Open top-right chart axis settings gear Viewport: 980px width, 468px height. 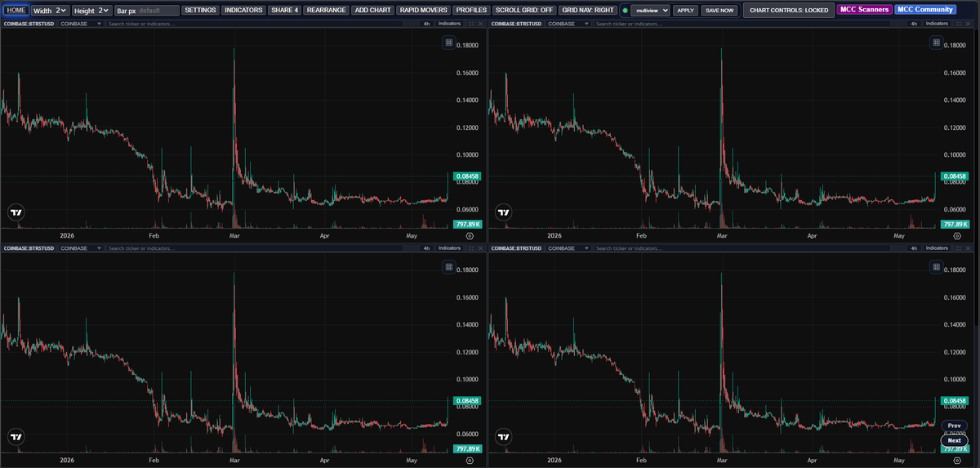point(956,235)
